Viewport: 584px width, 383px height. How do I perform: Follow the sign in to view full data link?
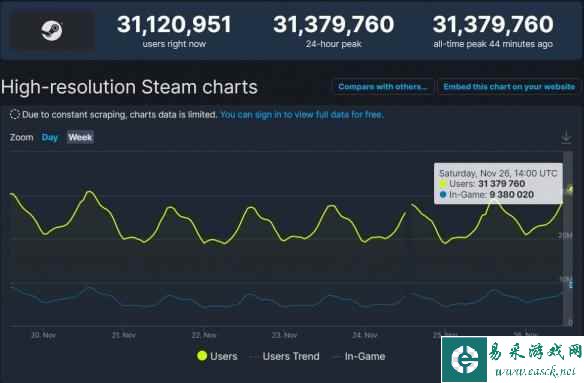[x=302, y=115]
